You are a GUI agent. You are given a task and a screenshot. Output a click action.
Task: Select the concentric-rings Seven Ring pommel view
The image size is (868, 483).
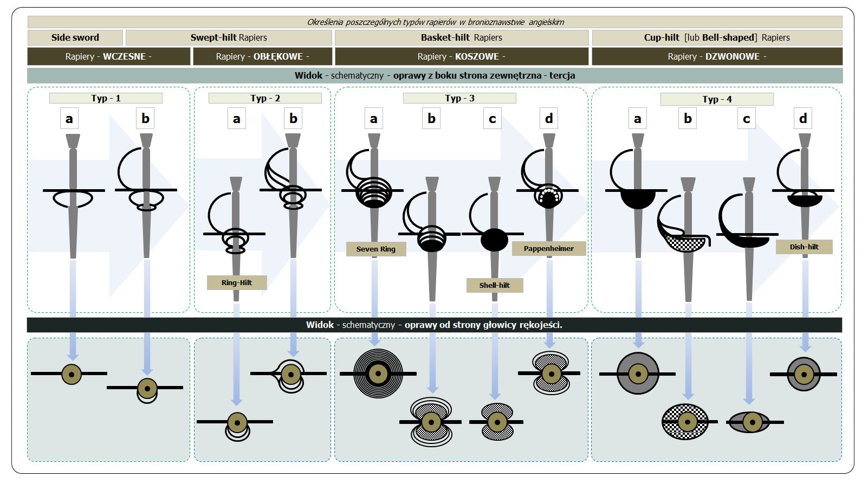(x=378, y=373)
